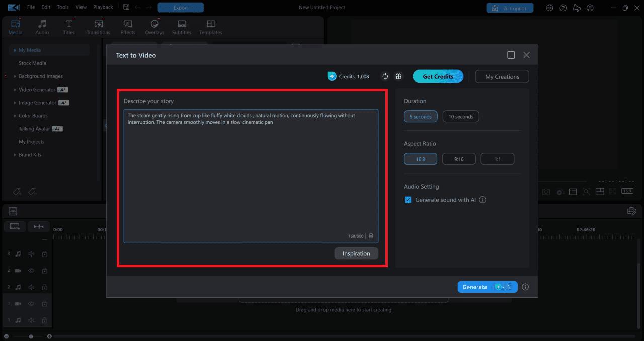The width and height of the screenshot is (644, 341).
Task: Open the Transitions panel
Action: click(98, 26)
